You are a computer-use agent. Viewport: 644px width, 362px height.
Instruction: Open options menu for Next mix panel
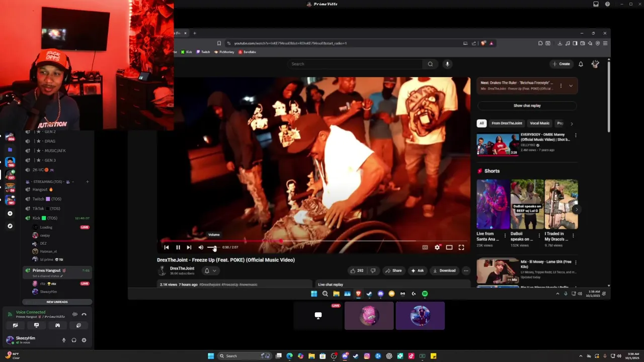pyautogui.click(x=560, y=86)
